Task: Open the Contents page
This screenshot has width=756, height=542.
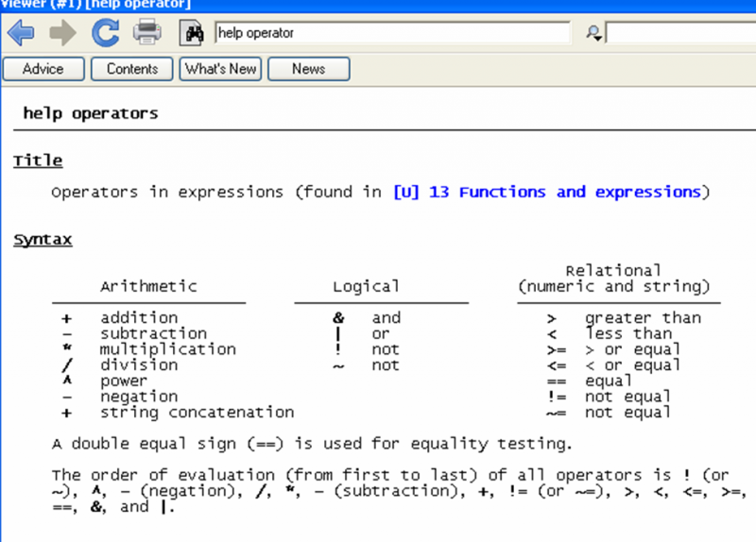Action: click(132, 69)
